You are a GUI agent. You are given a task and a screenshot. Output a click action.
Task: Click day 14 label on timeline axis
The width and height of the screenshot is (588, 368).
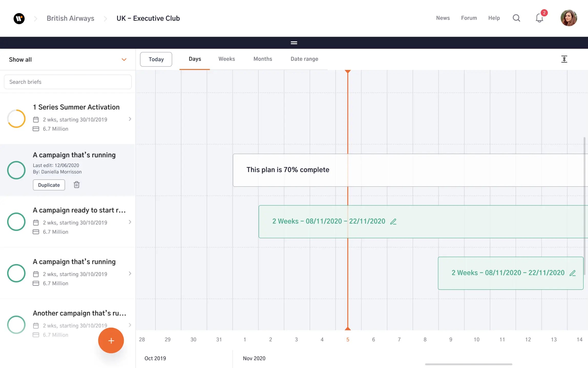[579, 340]
